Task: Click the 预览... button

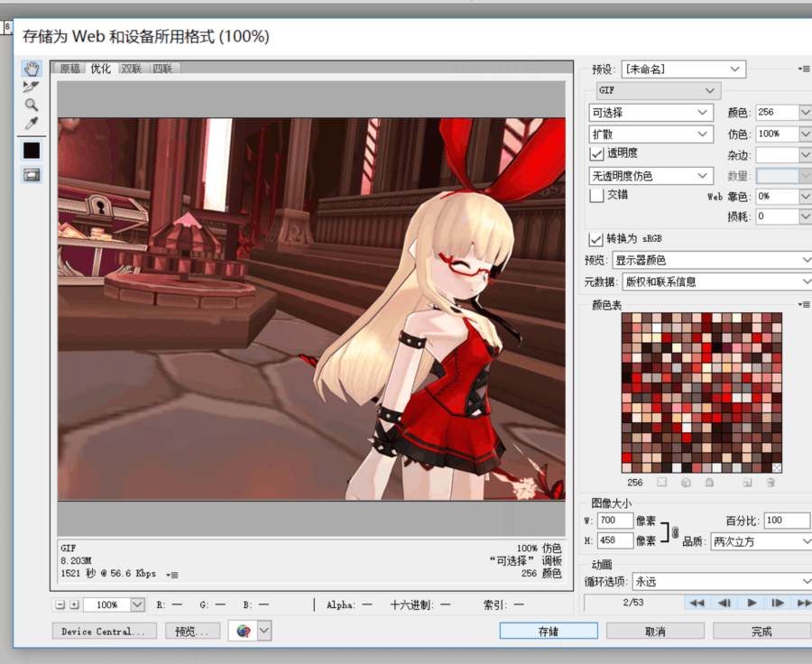Action: [193, 632]
